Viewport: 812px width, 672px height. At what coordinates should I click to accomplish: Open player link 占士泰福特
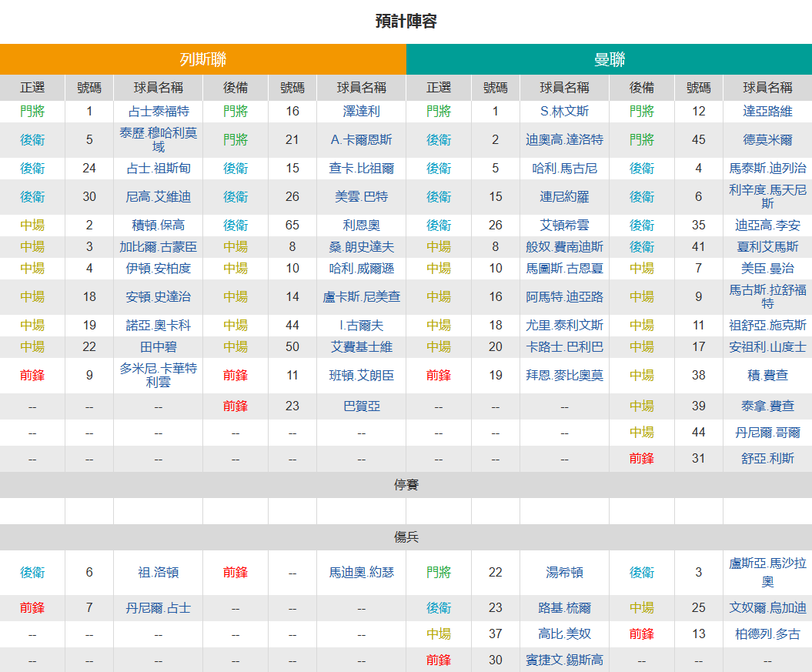(158, 112)
